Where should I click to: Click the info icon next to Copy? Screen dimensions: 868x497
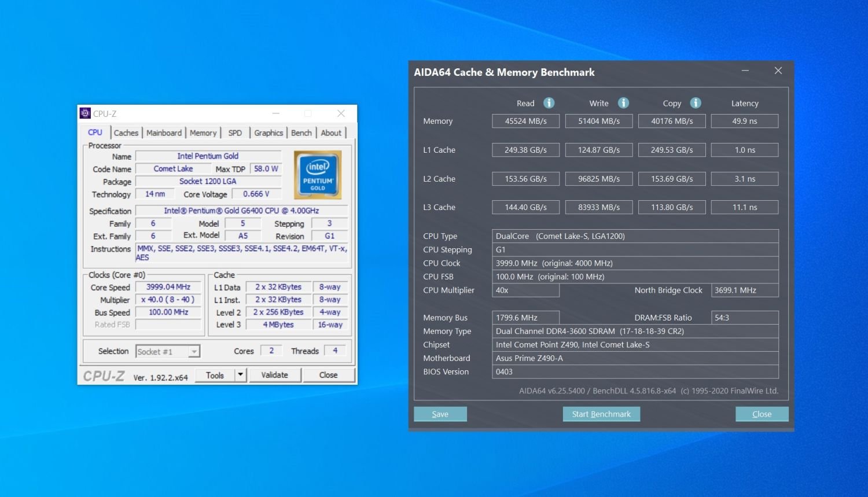[696, 103]
